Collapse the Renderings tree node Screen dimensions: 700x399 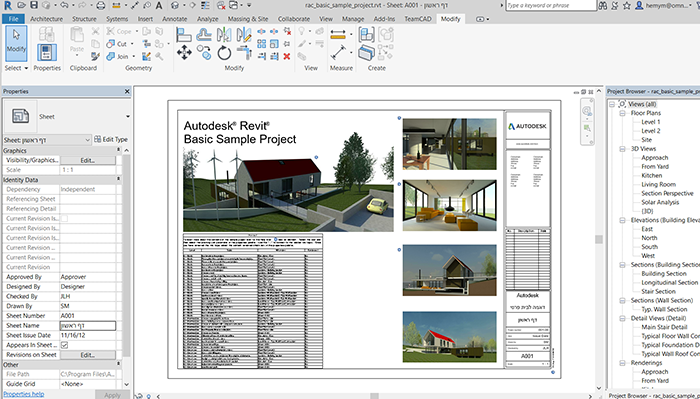pyautogui.click(x=622, y=363)
